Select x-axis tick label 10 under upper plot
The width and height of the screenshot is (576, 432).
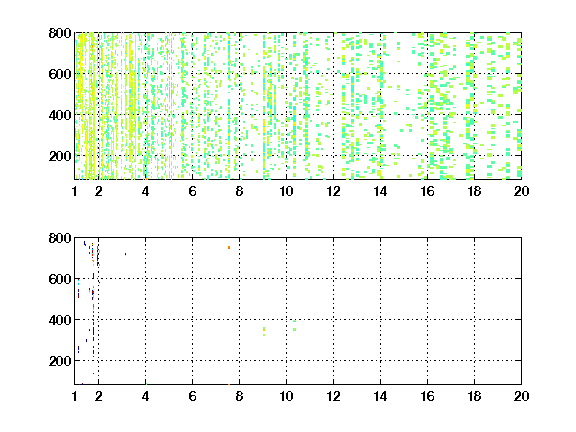pyautogui.click(x=286, y=191)
